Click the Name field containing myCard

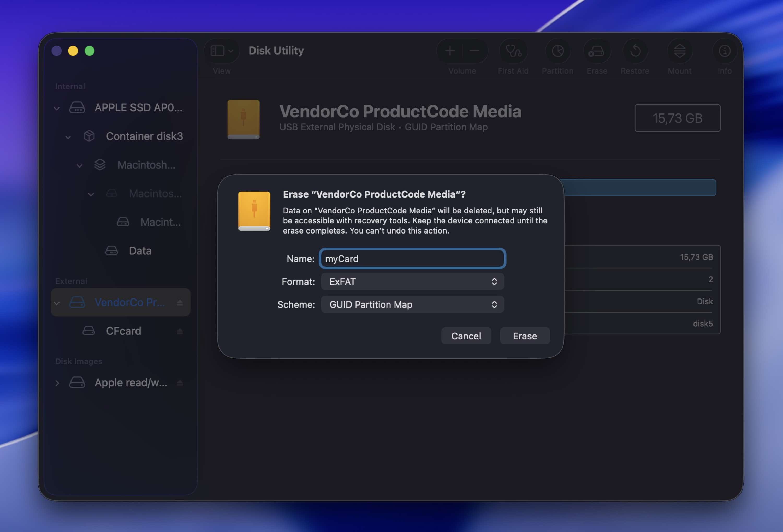(412, 258)
